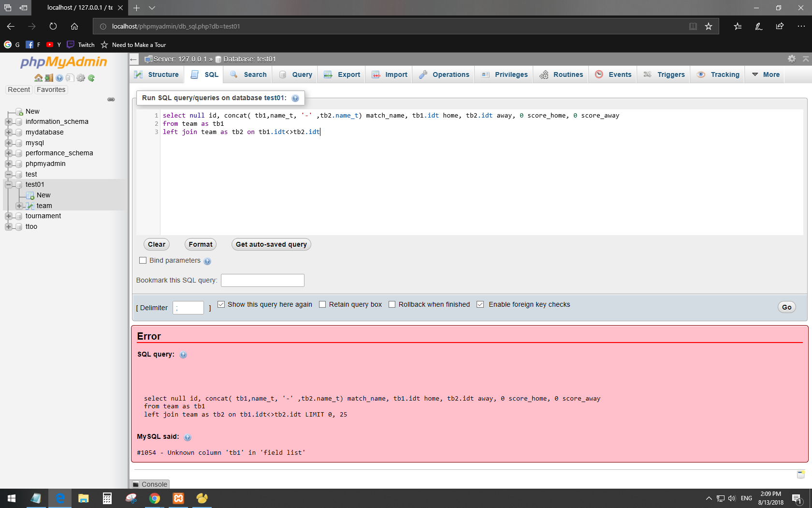The image size is (812, 508).
Task: Collapse the test01 database node
Action: point(8,184)
